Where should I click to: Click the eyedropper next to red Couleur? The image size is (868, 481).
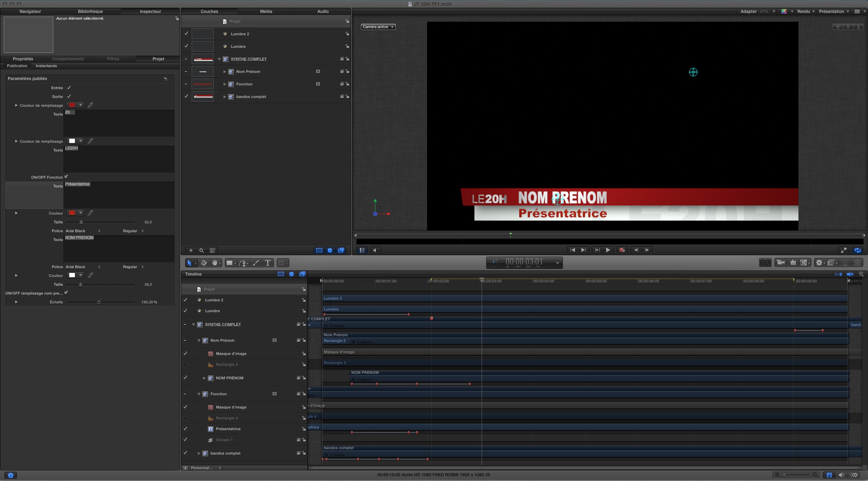(x=90, y=213)
